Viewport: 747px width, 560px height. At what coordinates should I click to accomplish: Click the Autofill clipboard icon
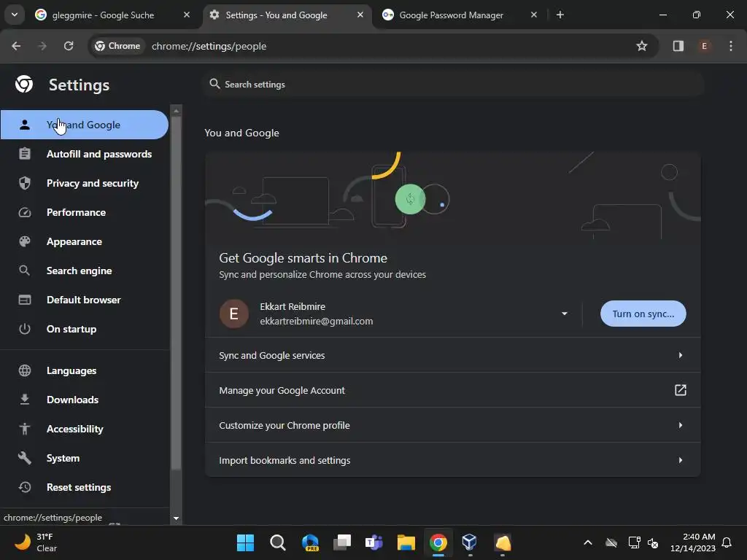pyautogui.click(x=25, y=154)
